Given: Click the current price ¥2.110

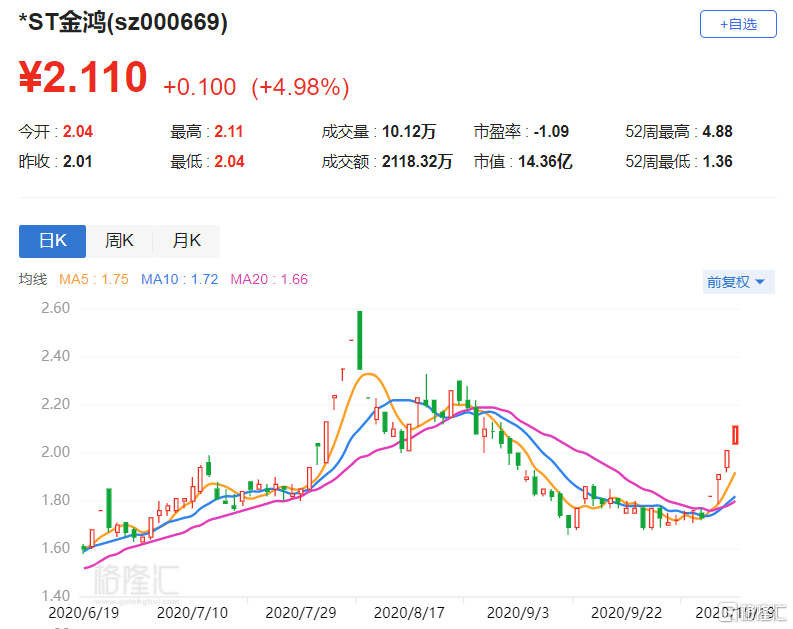Looking at the screenshot, I should [83, 78].
